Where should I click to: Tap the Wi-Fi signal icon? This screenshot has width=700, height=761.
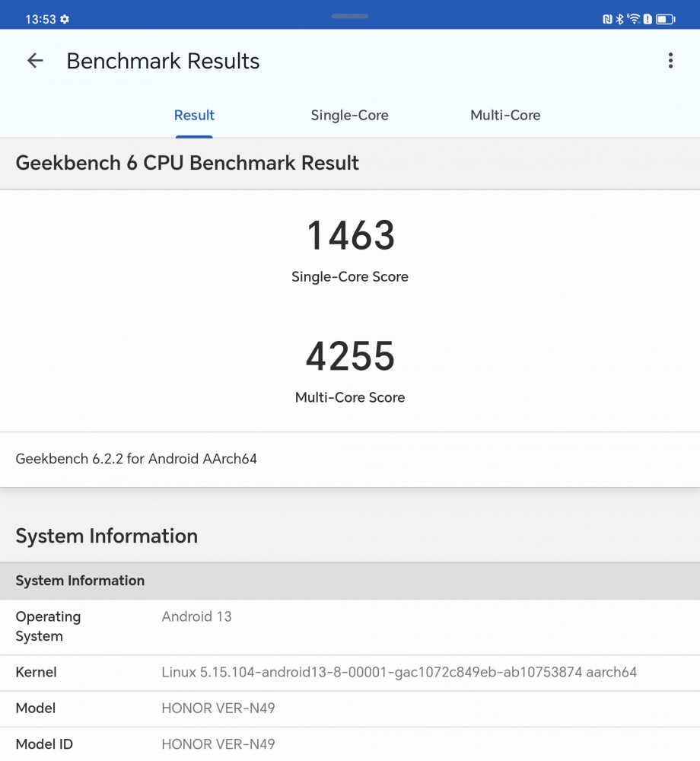tap(633, 19)
